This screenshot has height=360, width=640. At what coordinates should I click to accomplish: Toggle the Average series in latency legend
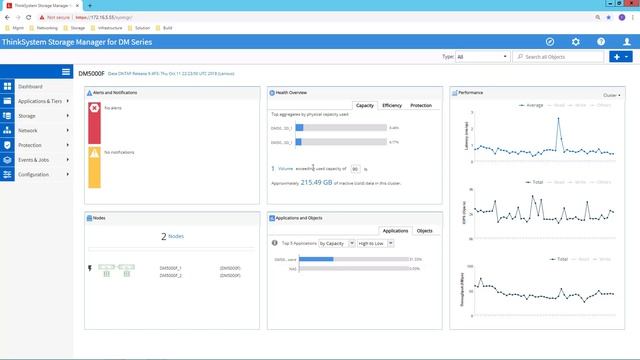coord(531,105)
